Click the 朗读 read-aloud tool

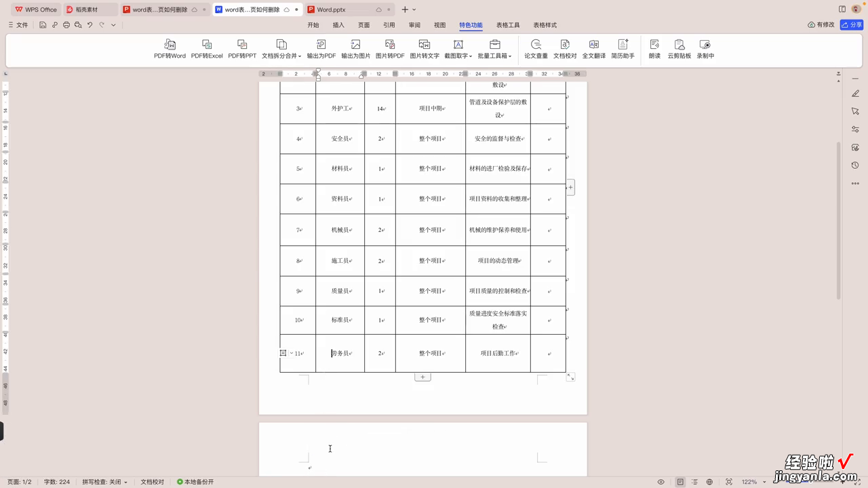point(654,49)
